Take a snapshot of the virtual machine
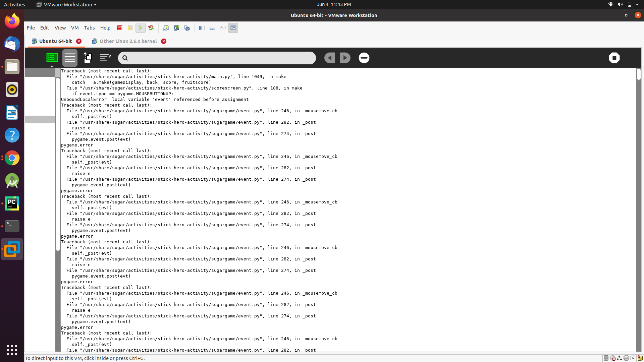Viewport: 644px width, 362px height. (x=166, y=28)
